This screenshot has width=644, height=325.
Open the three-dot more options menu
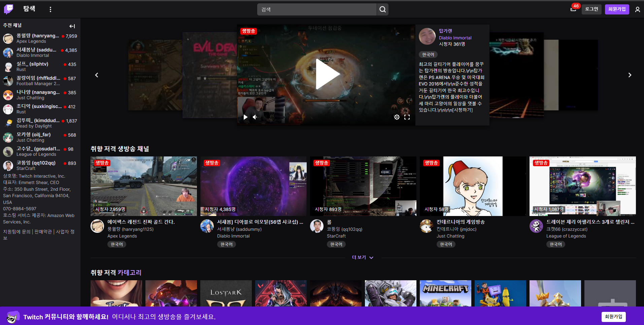click(x=50, y=9)
